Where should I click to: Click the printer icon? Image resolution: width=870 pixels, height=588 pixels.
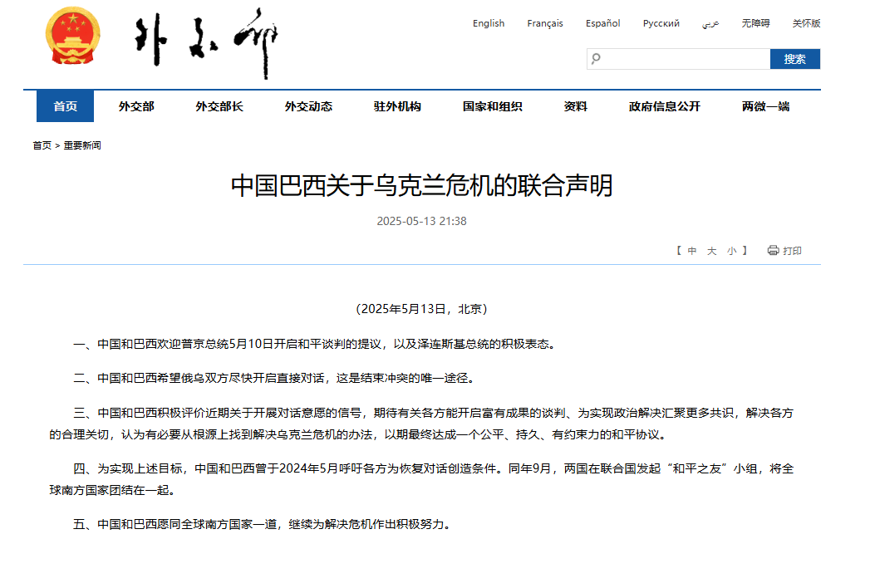click(x=773, y=251)
